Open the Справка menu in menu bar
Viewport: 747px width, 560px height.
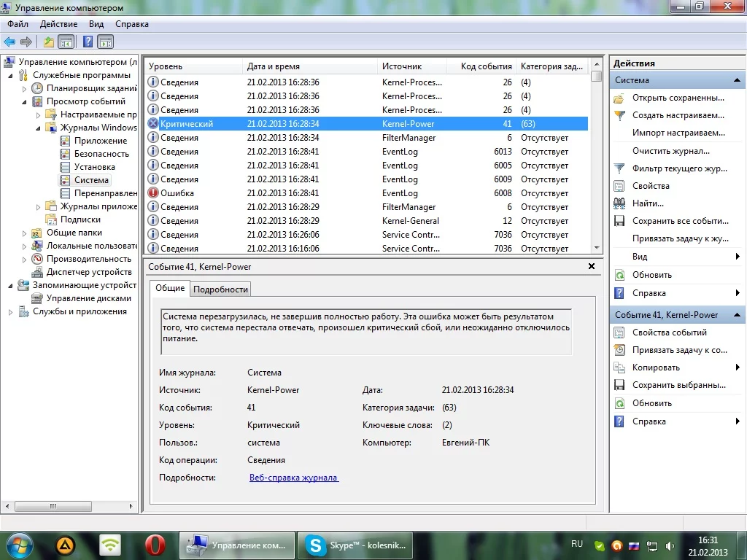(x=132, y=24)
